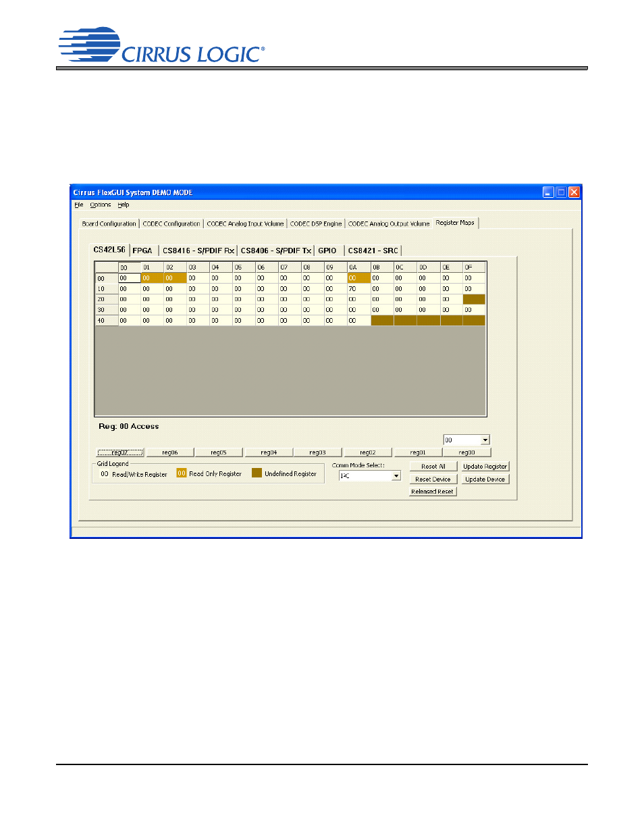Viewport: 644px width, 834px height.
Task: Click row header 40 in register grid
Action: click(107, 321)
